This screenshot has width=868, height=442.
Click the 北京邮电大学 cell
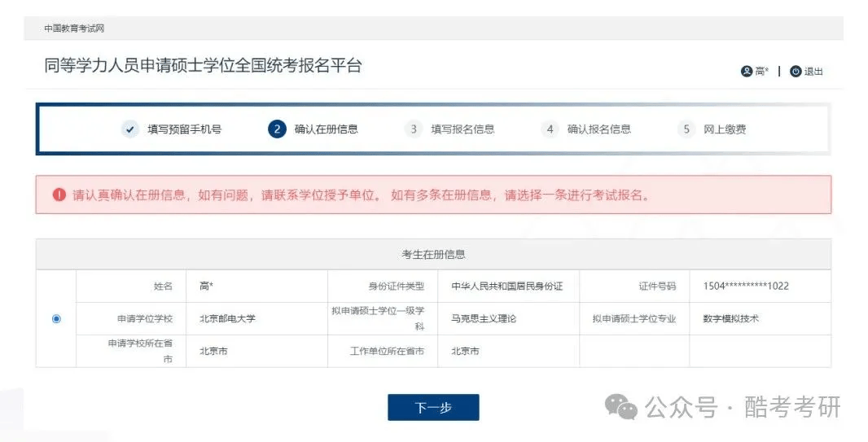pyautogui.click(x=256, y=318)
